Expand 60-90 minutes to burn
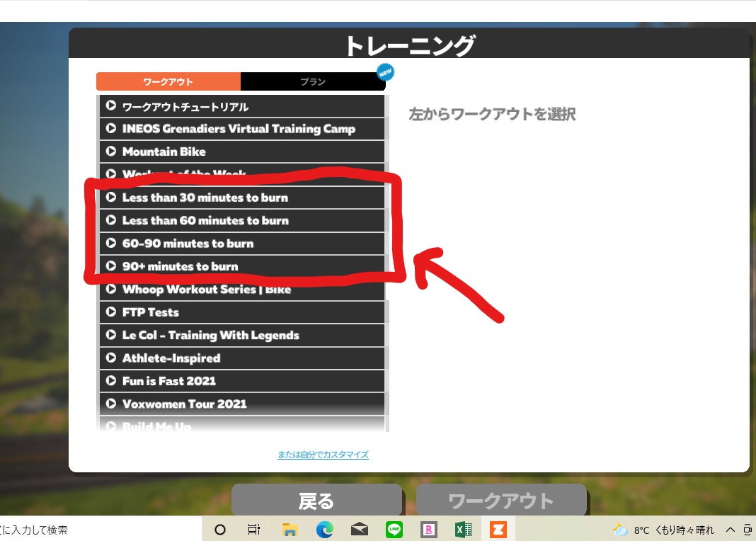This screenshot has width=756, height=541. point(242,244)
